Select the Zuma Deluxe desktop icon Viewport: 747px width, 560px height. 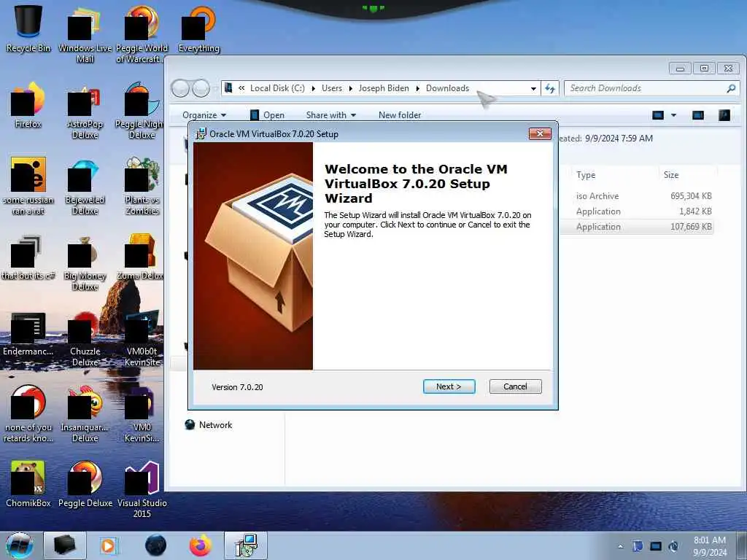[141, 257]
